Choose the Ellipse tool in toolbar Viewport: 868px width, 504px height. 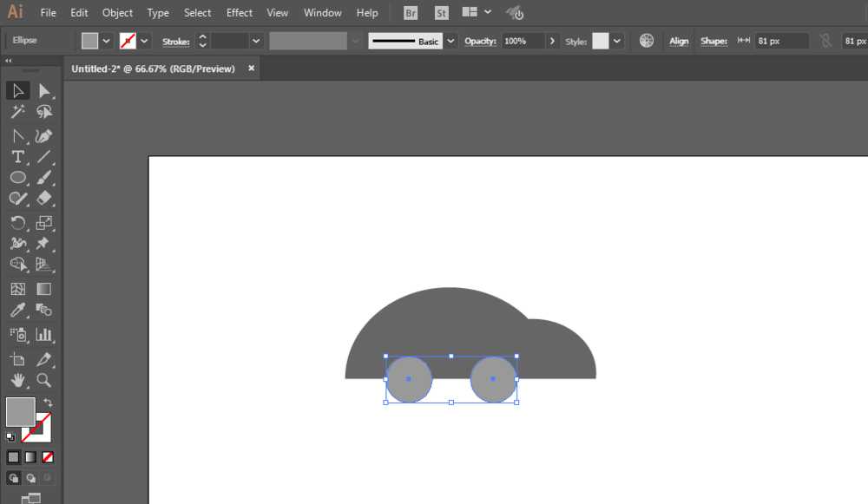[x=17, y=178]
